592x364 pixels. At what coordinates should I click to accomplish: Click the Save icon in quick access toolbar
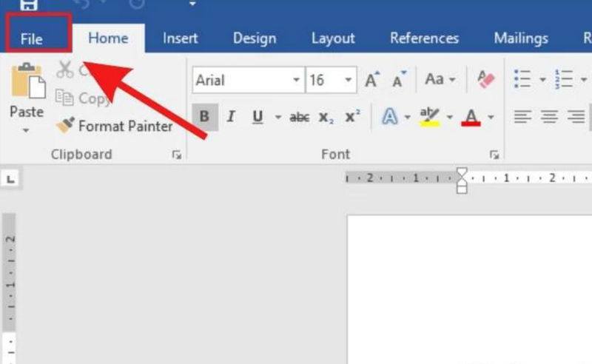(x=28, y=4)
